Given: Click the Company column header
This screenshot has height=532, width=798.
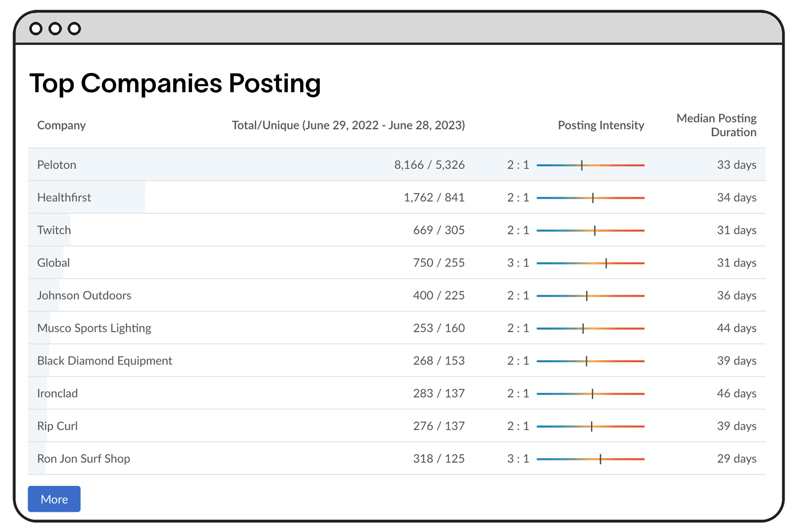Looking at the screenshot, I should click(61, 125).
